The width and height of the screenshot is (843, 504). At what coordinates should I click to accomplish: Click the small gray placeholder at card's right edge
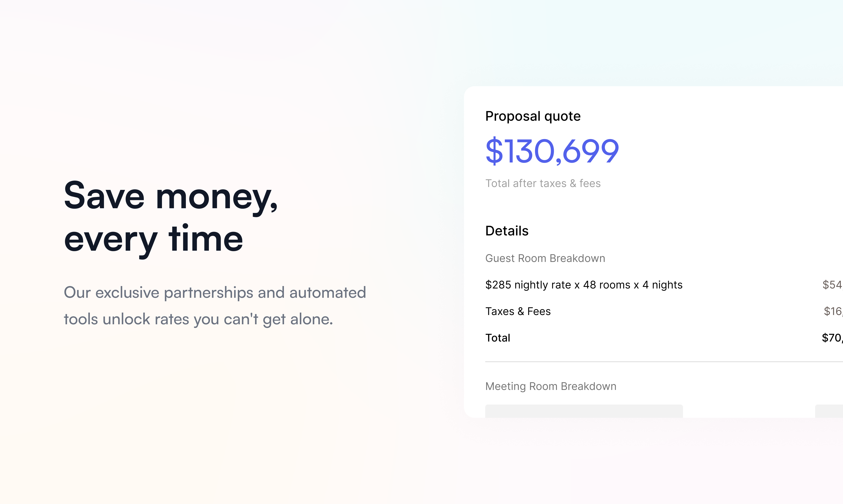829,411
